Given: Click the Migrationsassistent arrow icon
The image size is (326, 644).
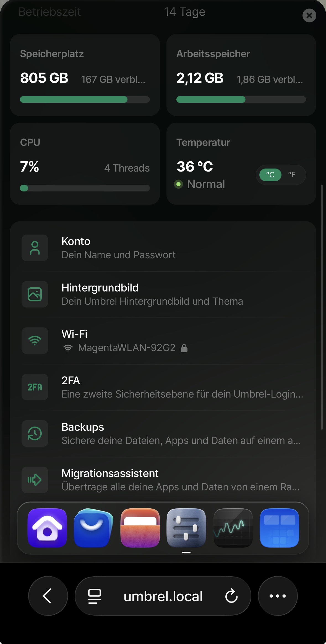Looking at the screenshot, I should pyautogui.click(x=35, y=480).
